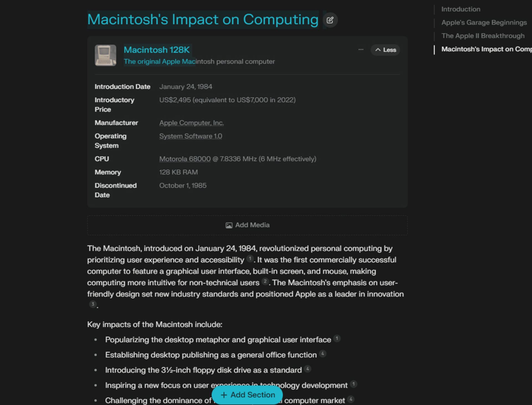Click the plus icon on Add Section
This screenshot has width=532, height=405.
coord(224,395)
